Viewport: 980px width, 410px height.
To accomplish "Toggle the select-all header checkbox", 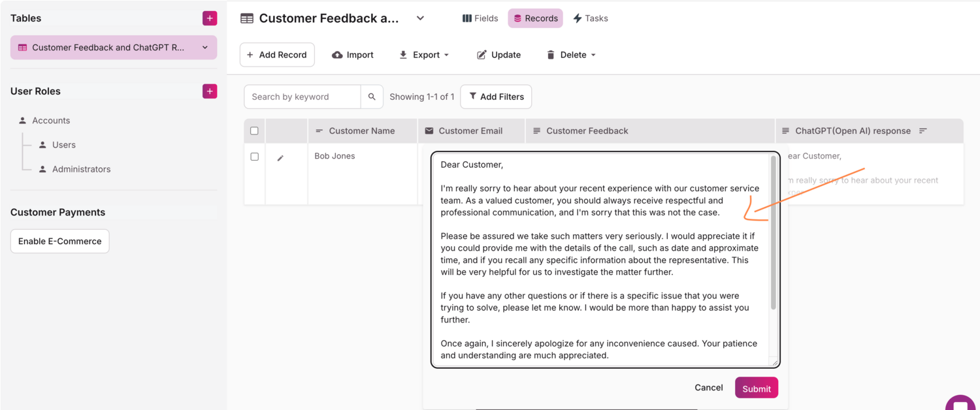I will tap(254, 131).
